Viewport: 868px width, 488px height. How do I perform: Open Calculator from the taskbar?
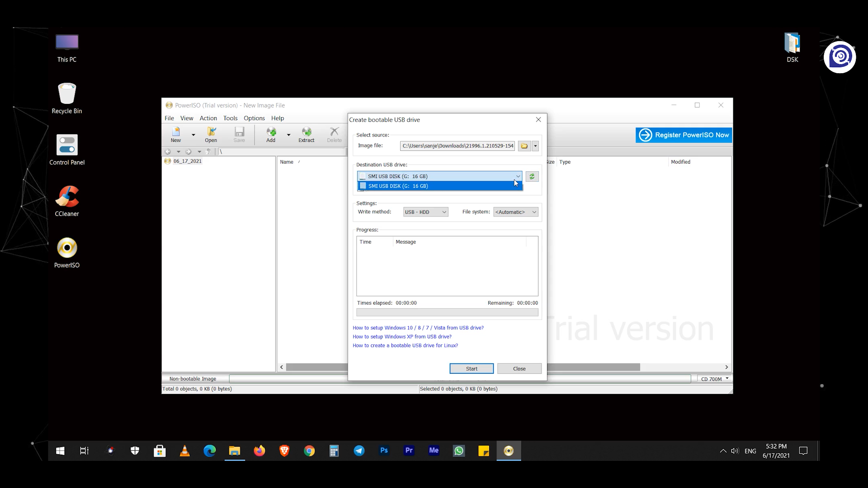pos(334,451)
